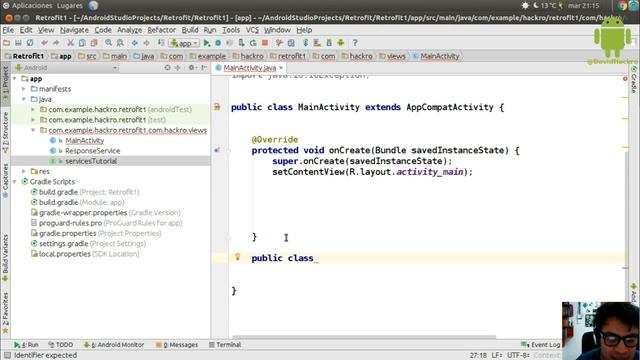Navigate Back with the toolbar arrow

[x=135, y=43]
